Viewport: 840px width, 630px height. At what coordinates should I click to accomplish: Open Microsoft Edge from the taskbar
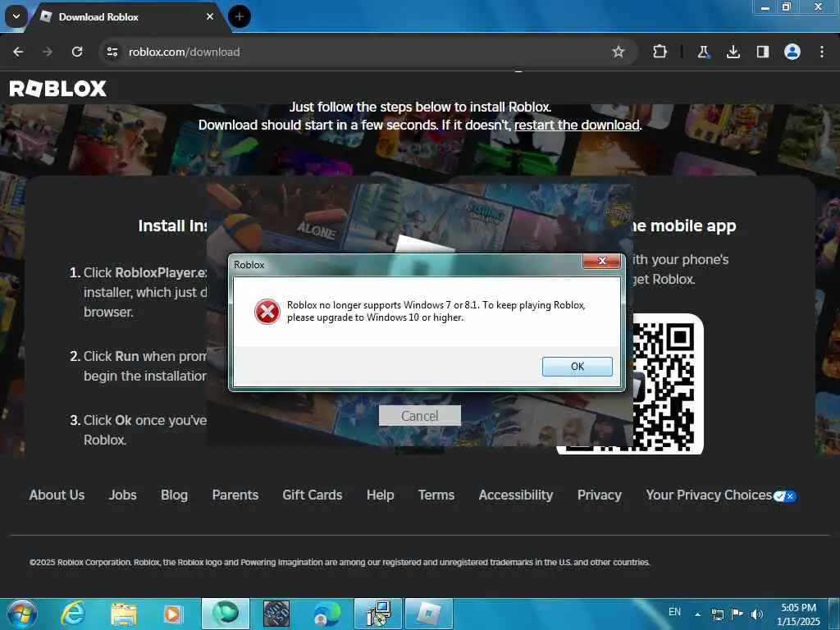326,614
